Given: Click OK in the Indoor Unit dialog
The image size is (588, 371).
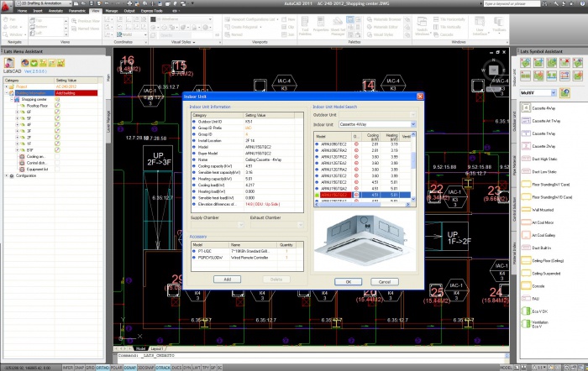Looking at the screenshot, I should pyautogui.click(x=348, y=282).
